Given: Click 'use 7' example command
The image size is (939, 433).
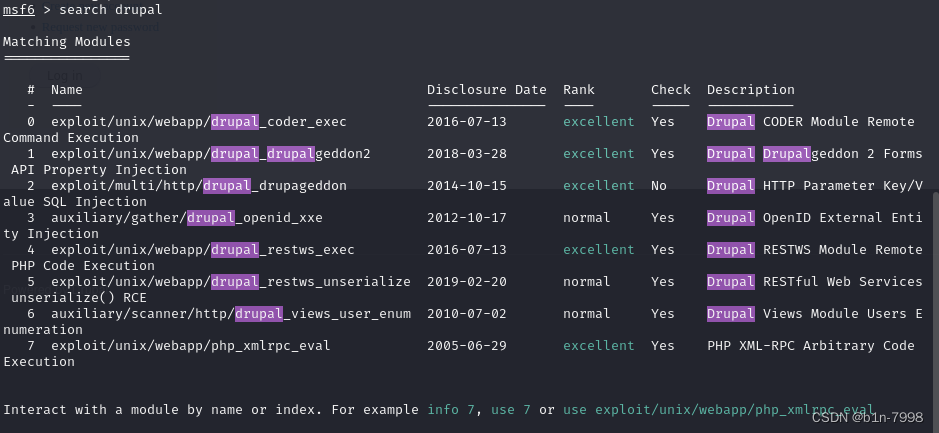Looking at the screenshot, I should (x=511, y=410).
